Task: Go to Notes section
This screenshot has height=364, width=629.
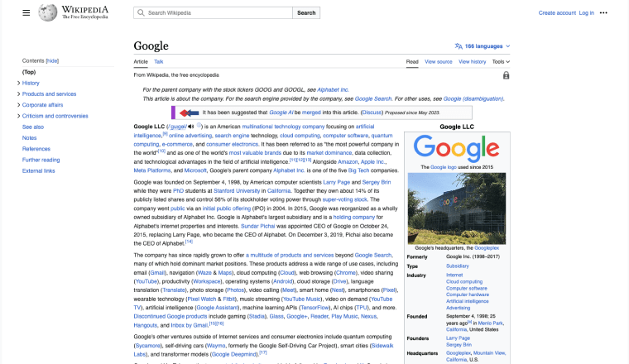Action: pos(29,138)
